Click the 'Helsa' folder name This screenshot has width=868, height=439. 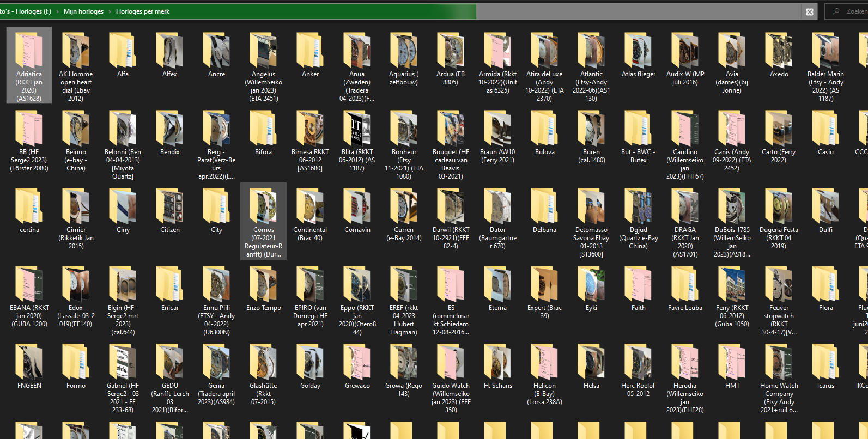(591, 386)
